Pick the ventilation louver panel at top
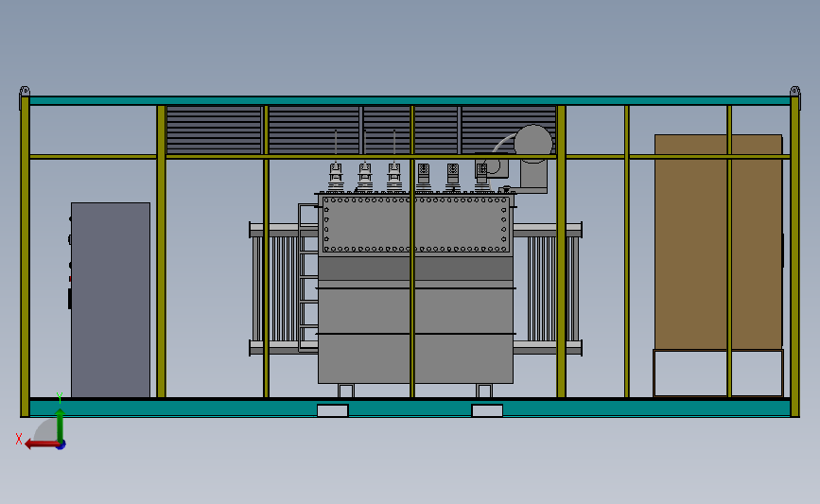 tap(361, 130)
